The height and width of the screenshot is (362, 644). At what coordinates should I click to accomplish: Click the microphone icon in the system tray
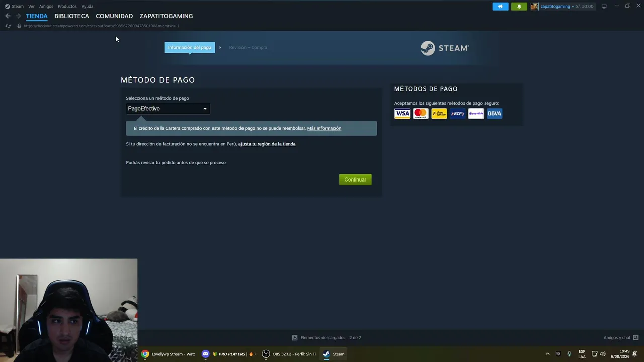[x=569, y=354]
